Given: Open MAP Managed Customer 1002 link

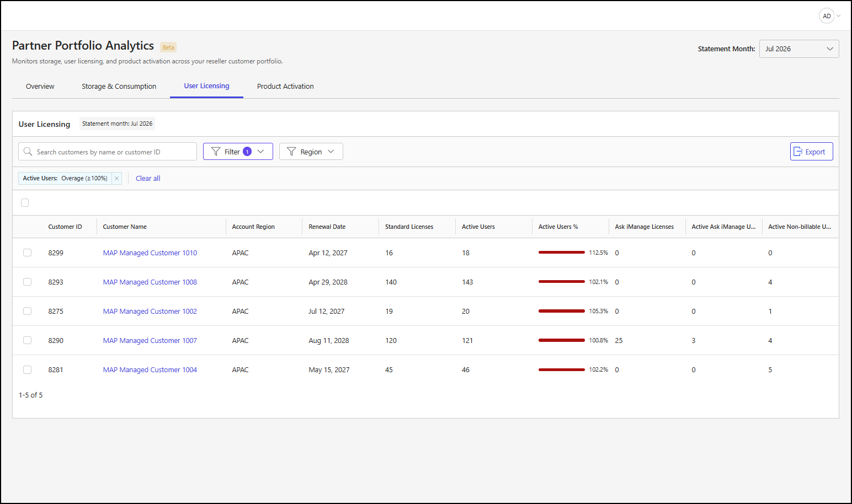Looking at the screenshot, I should point(150,311).
